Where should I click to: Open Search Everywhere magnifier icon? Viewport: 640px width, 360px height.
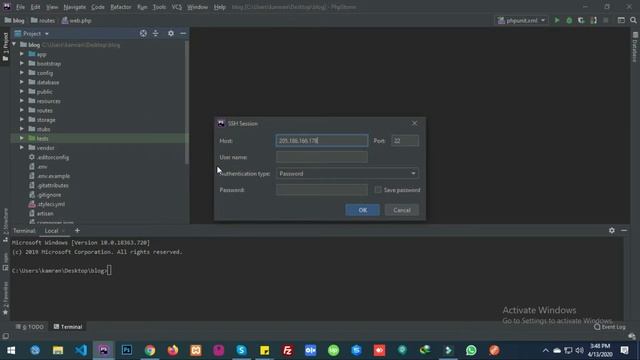633,20
